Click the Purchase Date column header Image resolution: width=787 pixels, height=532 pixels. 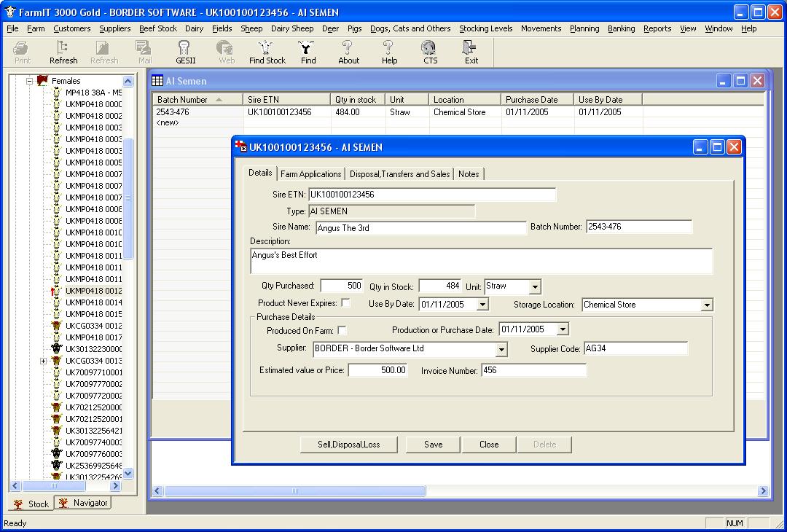tap(538, 99)
